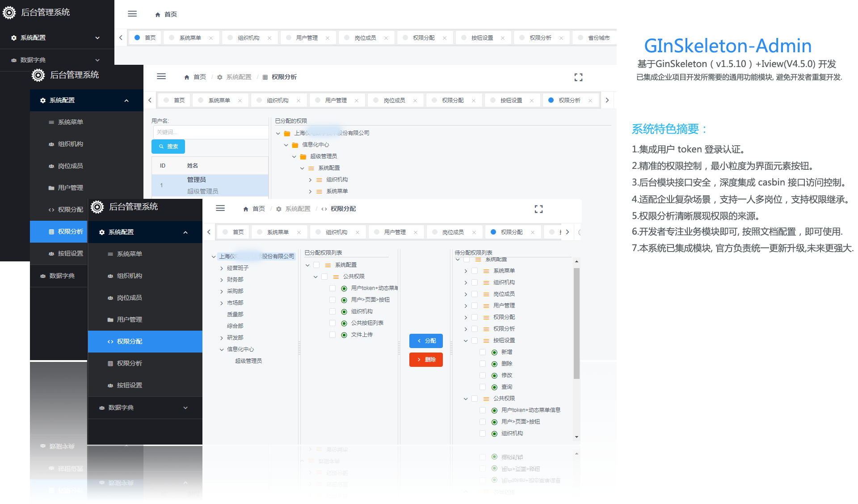Click home icon in back window breadcrumb
Viewport: 858px width, 504px height.
158,15
